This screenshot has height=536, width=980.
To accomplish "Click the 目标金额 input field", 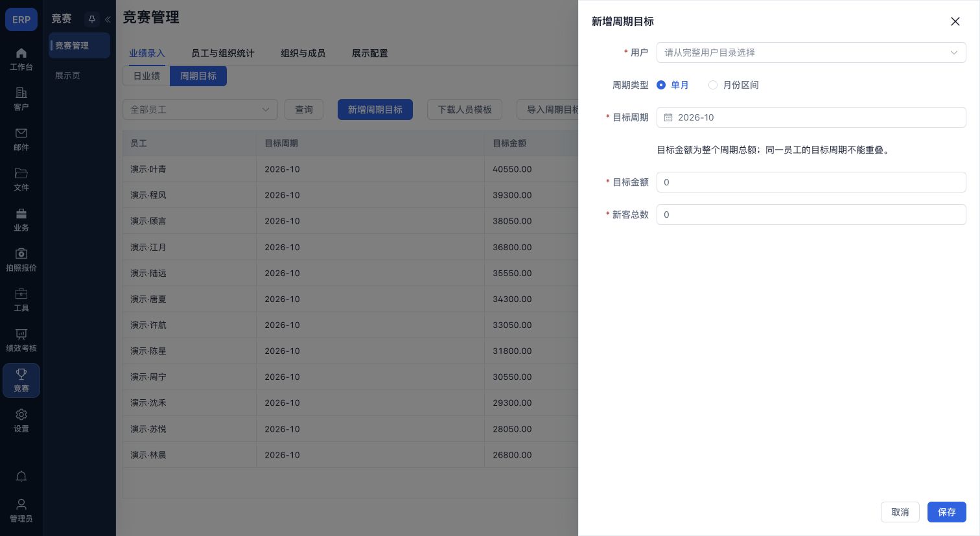I will point(811,182).
